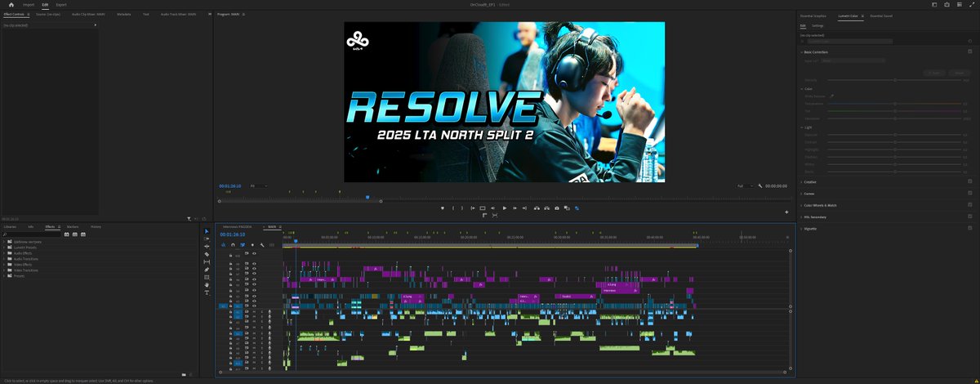Open the Full playback resolution dropdown
The height and width of the screenshot is (384, 980).
tap(746, 185)
